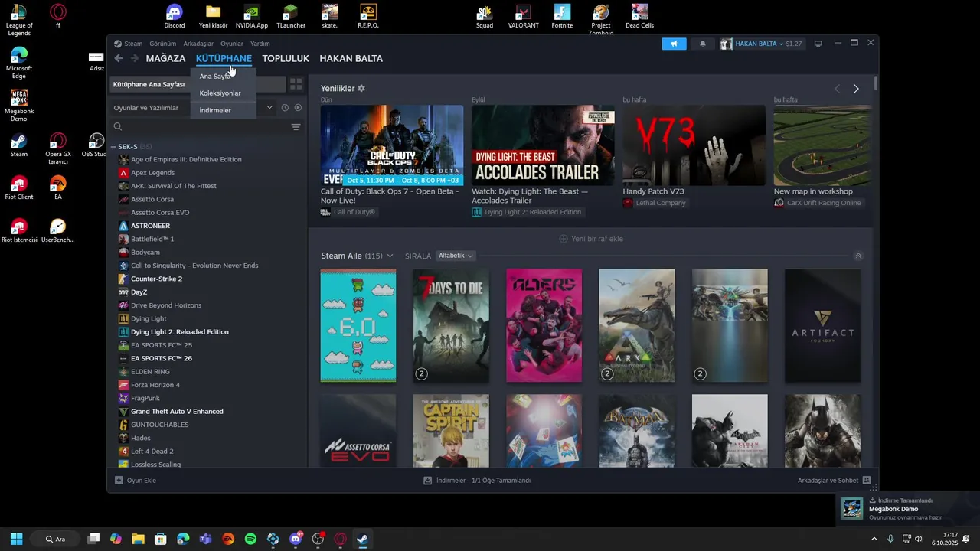Click the ready-to-play filter icon

(x=298, y=108)
